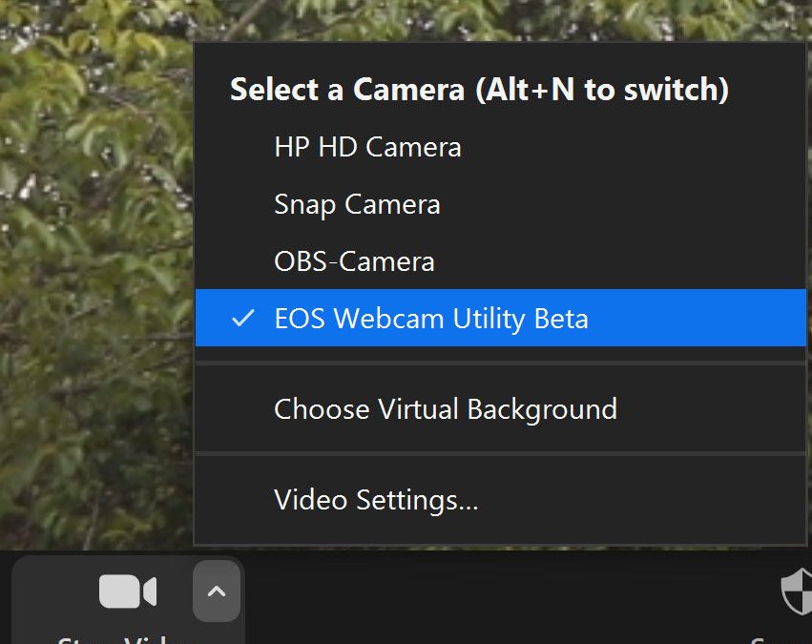Click the Stop Video camera icon

tap(127, 592)
